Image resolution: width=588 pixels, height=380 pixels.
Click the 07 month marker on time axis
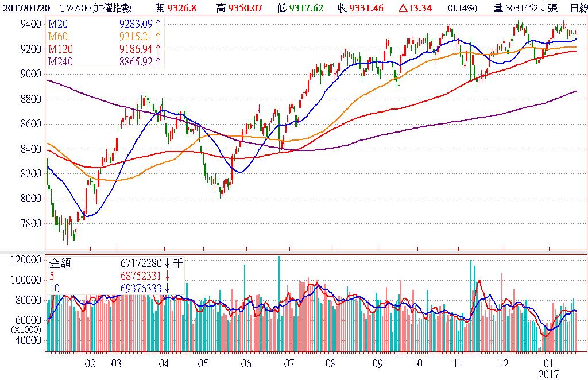[288, 363]
